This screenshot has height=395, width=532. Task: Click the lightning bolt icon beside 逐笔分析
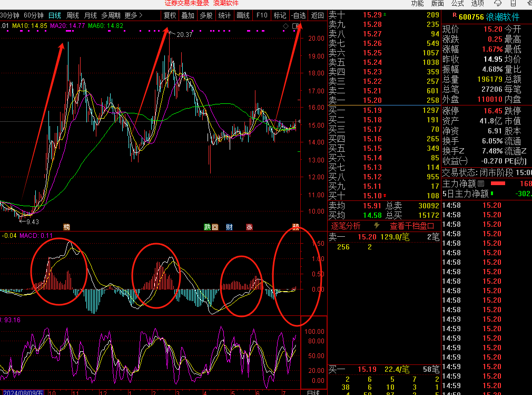pyautogui.click(x=377, y=226)
